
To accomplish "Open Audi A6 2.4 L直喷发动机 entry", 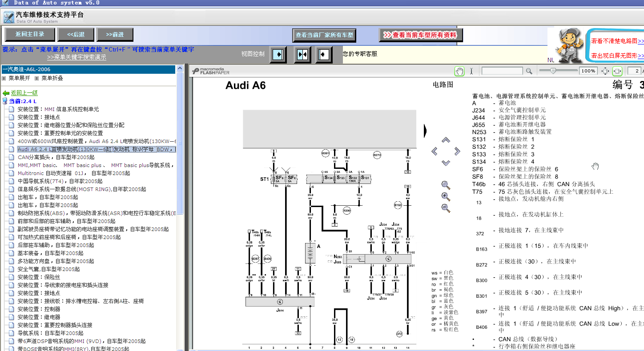I will 97,149.
